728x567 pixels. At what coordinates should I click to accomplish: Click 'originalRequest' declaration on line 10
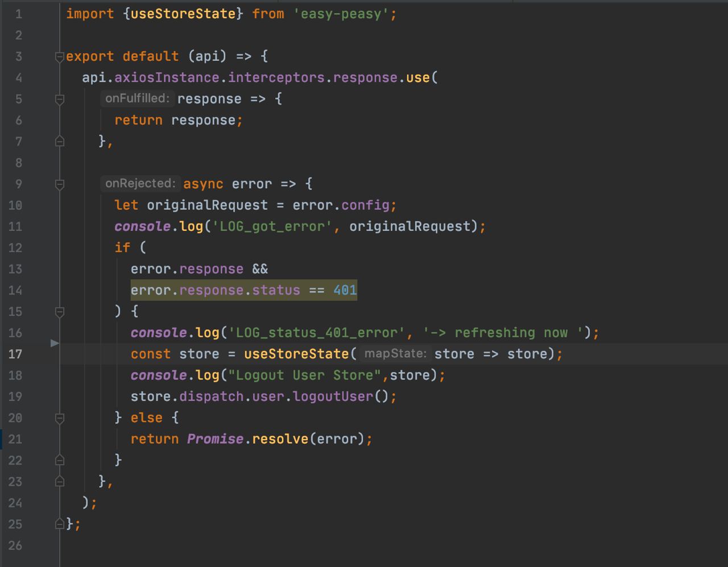[207, 205]
